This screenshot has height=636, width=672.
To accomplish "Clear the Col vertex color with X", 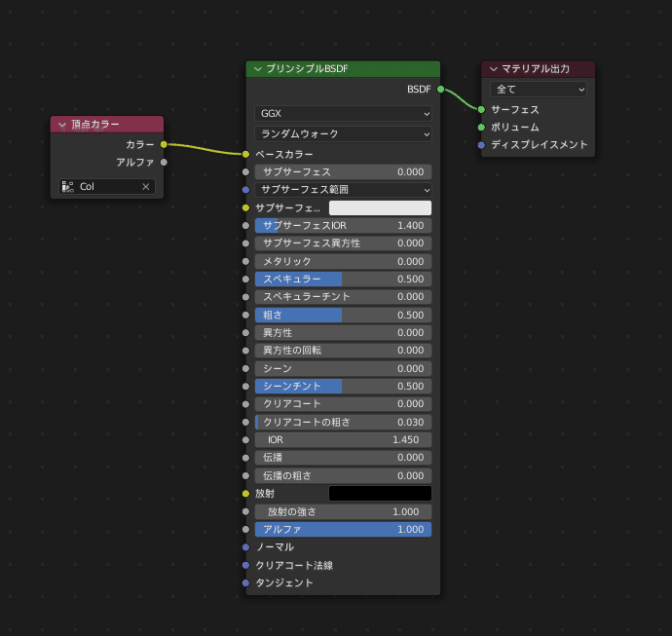I will (146, 186).
